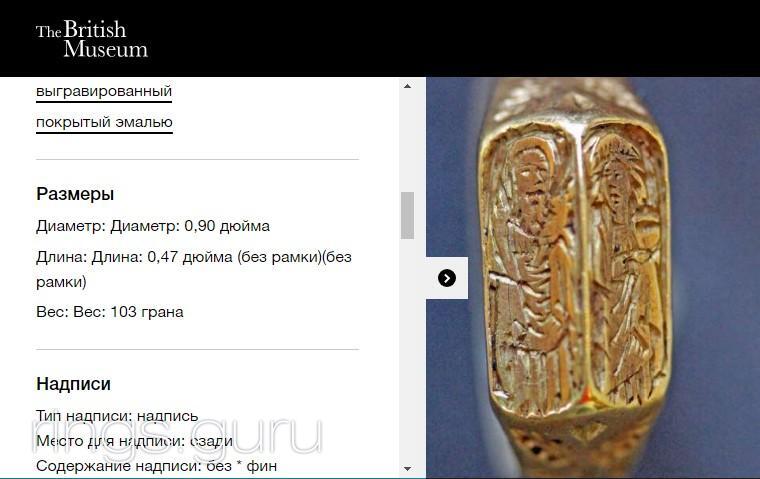760x479 pixels.
Task: Click the scrollbar down arrow
Action: point(407,468)
